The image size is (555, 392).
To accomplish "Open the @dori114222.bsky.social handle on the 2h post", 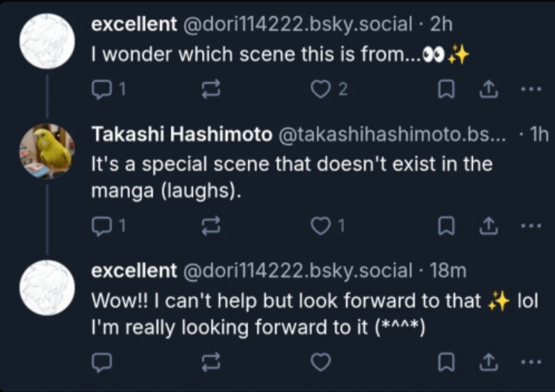I will (x=297, y=24).
